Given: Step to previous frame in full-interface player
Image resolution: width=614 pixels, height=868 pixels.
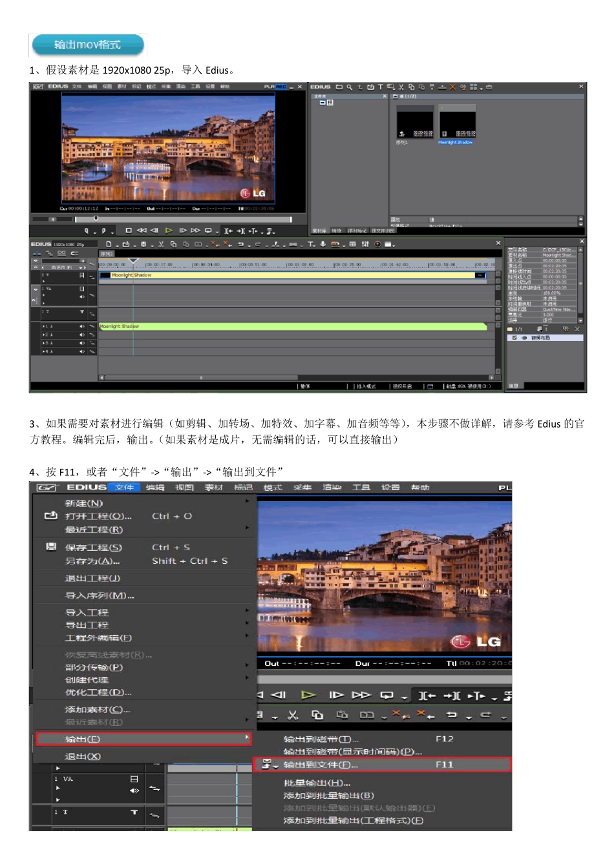Looking at the screenshot, I should pos(154,231).
